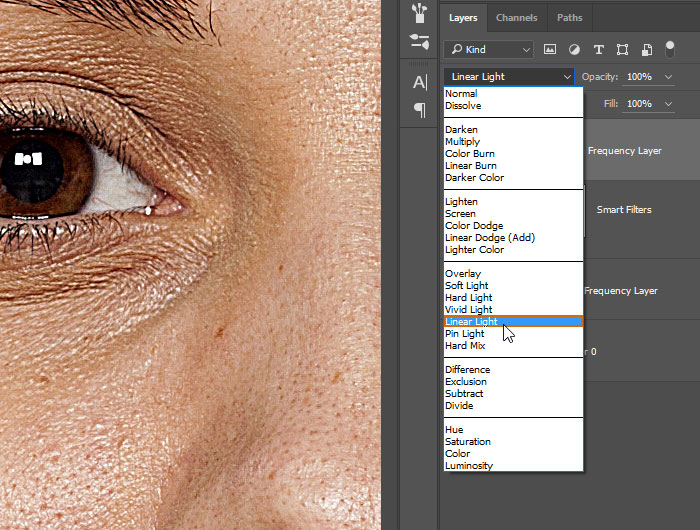Filter layers by adjustment layers icon
Screen dimensions: 700x530
tap(574, 49)
